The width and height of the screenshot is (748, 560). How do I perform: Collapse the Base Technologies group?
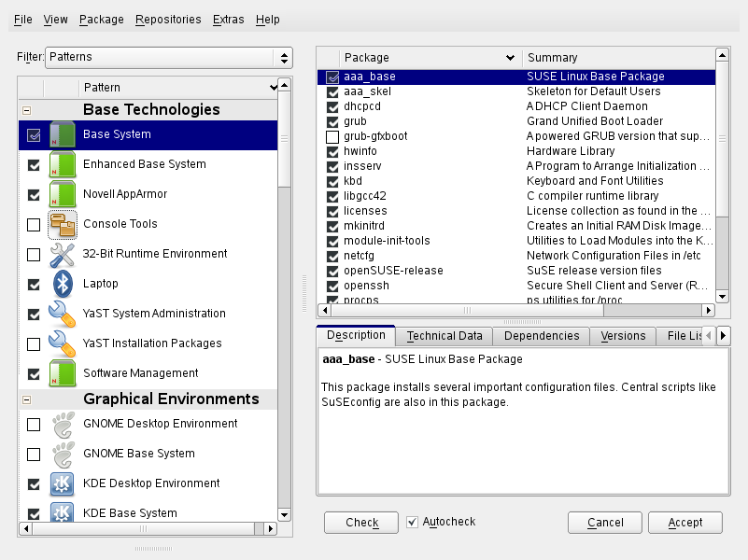click(x=26, y=110)
